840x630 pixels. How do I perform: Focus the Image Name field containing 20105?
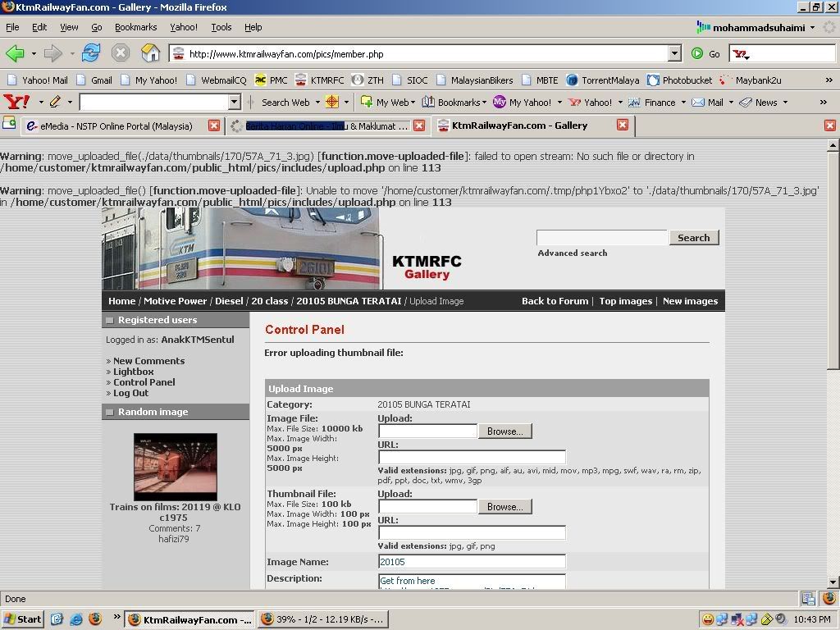pyautogui.click(x=472, y=561)
